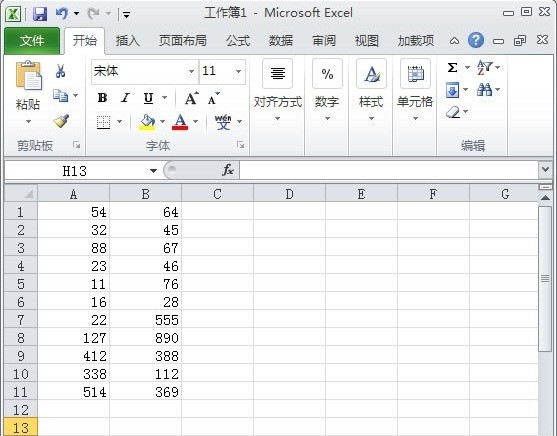Open the 文件 File tab
557x436 pixels.
pyautogui.click(x=32, y=41)
